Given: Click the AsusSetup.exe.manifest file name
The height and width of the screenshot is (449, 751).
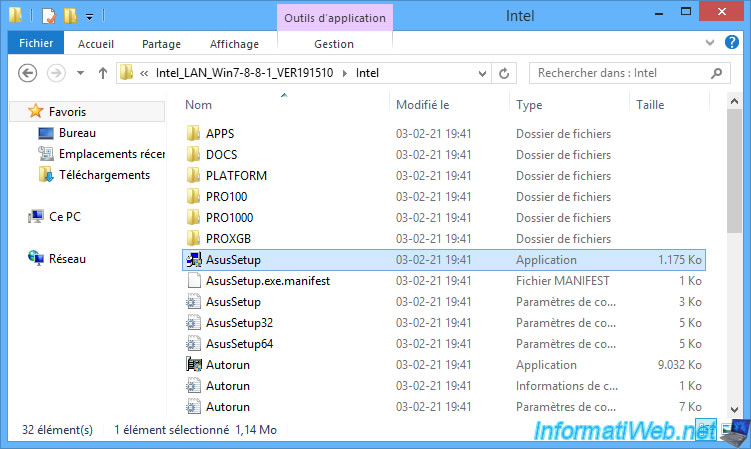Looking at the screenshot, I should (268, 281).
